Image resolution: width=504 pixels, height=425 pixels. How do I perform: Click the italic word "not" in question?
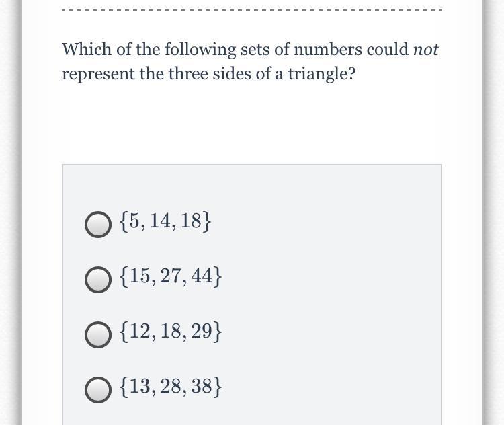[425, 50]
